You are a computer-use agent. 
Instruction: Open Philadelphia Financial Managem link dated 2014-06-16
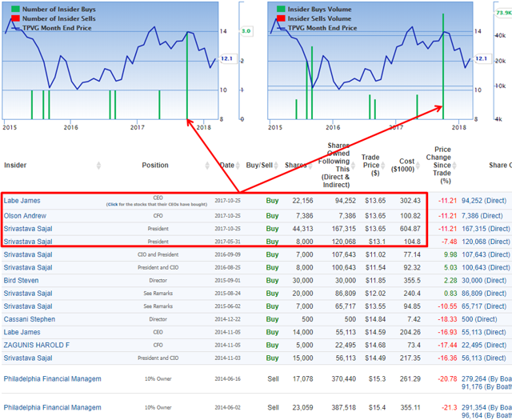tap(52, 379)
